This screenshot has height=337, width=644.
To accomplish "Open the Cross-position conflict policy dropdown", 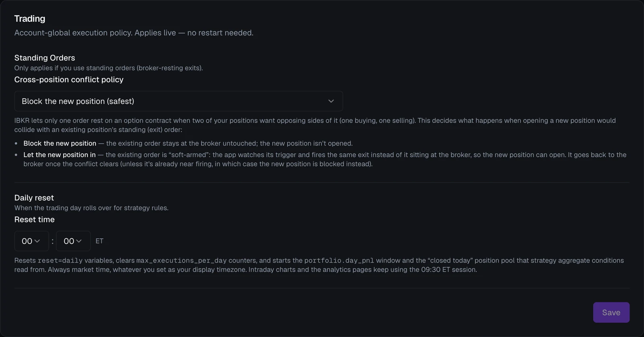I will point(179,101).
